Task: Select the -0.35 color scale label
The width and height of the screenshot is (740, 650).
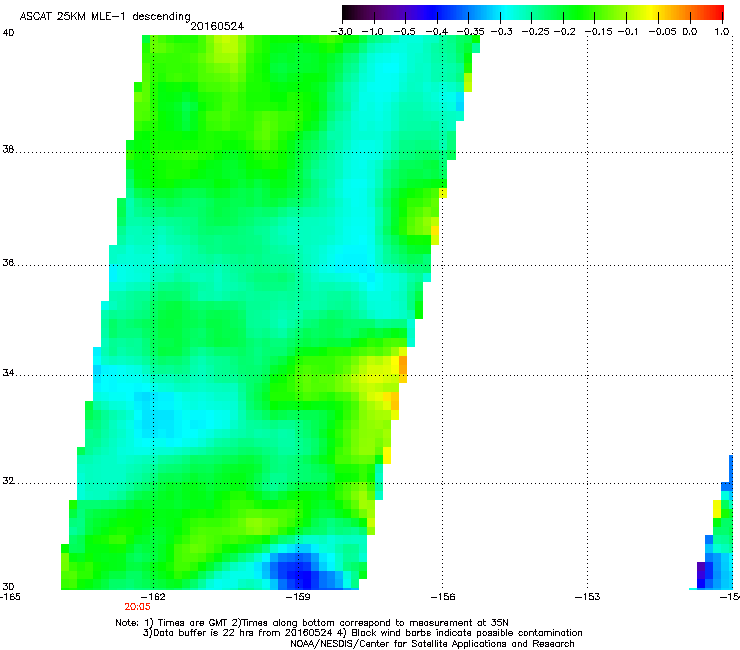Action: tap(470, 32)
